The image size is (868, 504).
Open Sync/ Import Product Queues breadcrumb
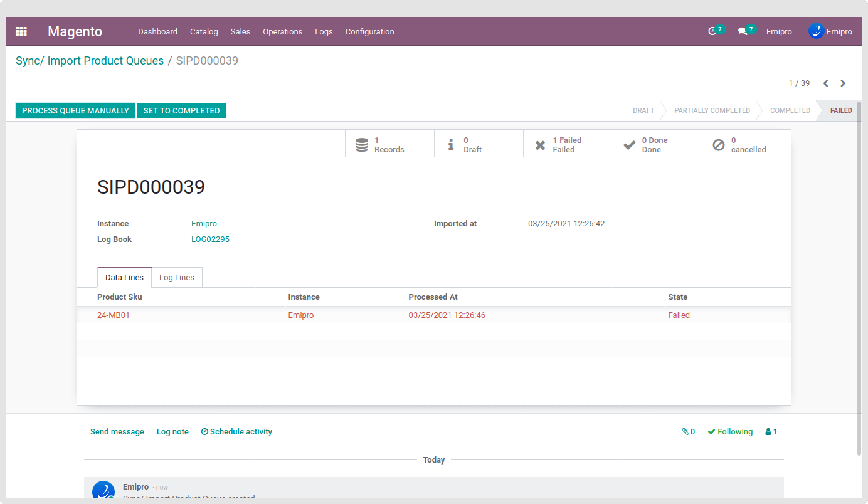click(x=90, y=61)
